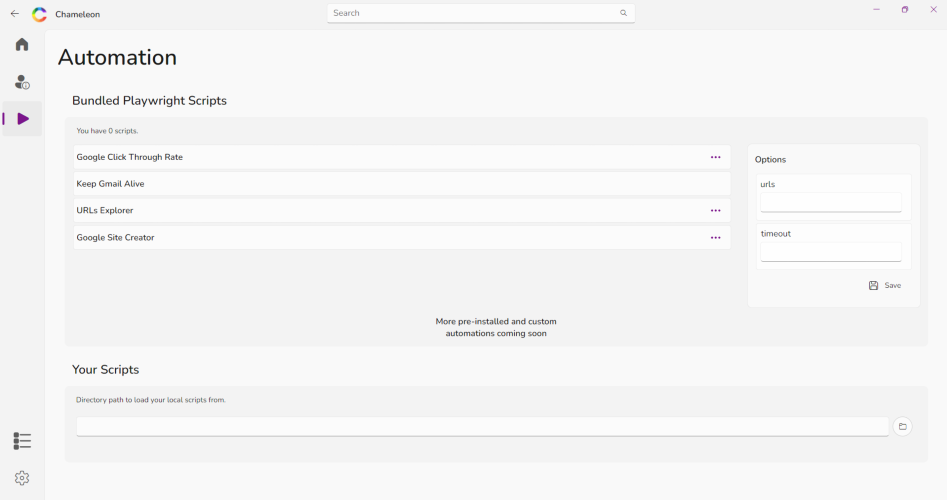Open Settings gear in sidebar
Image resolution: width=947 pixels, height=500 pixels.
click(22, 478)
